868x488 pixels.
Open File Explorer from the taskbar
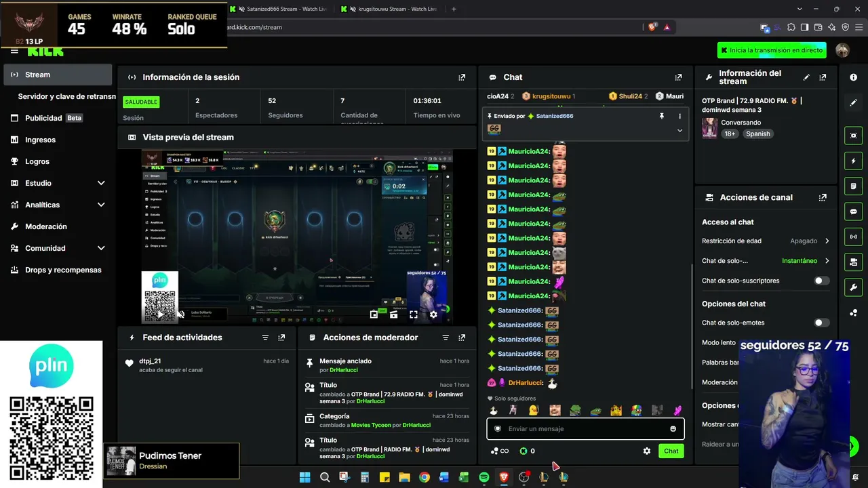click(405, 477)
